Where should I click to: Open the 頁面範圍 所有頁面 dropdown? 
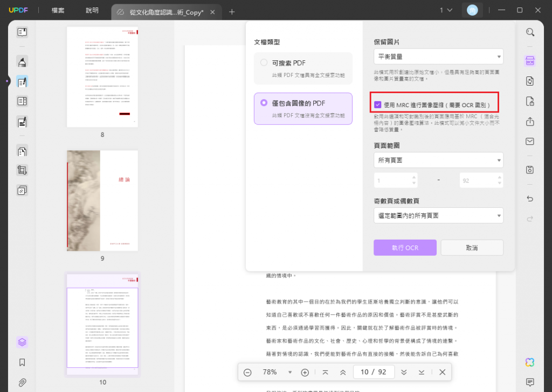438,160
